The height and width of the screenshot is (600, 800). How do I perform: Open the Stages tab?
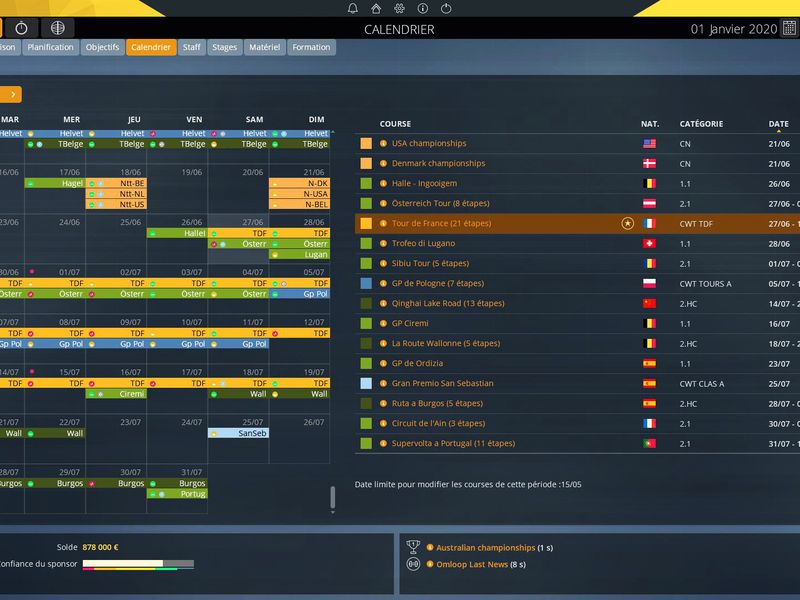224,47
